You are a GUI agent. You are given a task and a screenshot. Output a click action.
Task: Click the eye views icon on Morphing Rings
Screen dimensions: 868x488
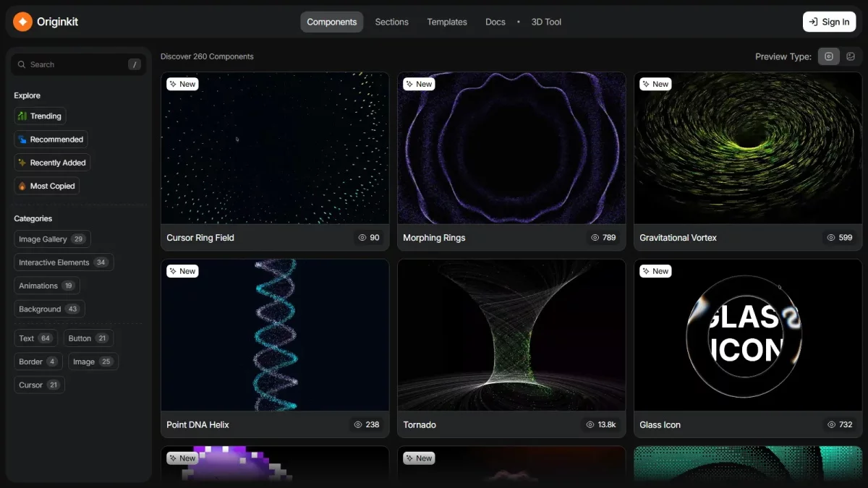[x=595, y=237]
